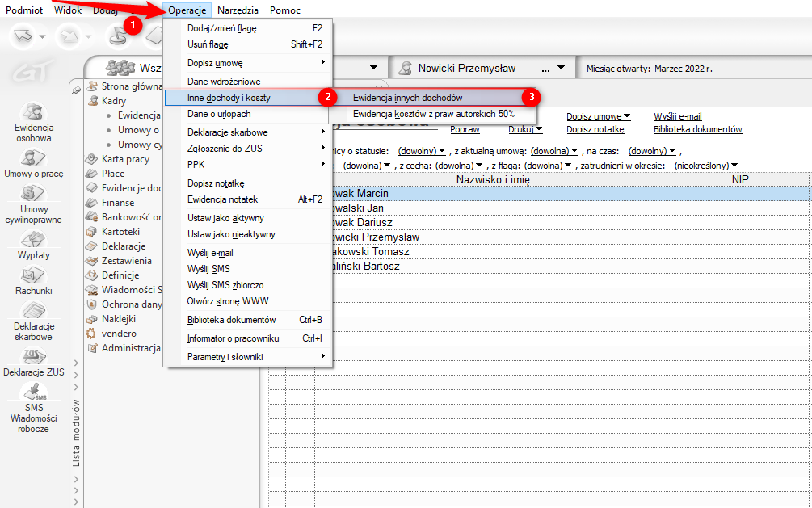
Task: Select Ewidencja kosztów z praw autorskich 50%
Action: point(433,114)
